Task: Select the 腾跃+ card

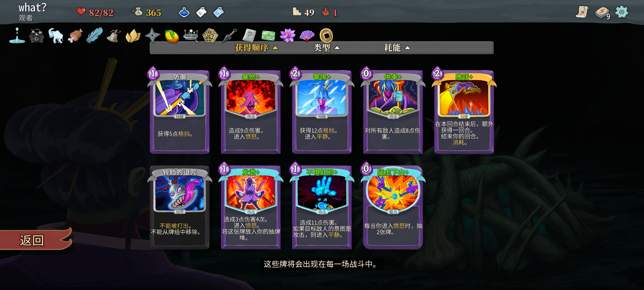Action: click(x=464, y=110)
